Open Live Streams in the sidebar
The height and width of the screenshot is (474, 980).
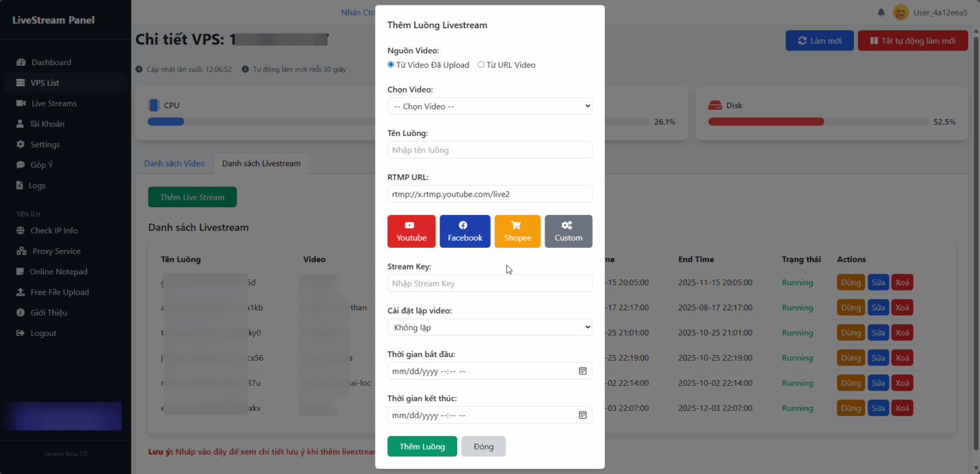(54, 104)
